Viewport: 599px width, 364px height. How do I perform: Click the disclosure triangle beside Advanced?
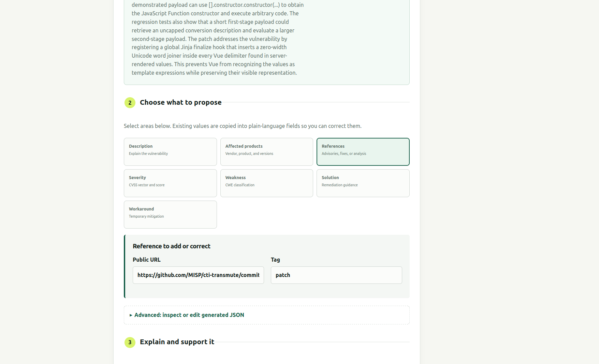click(131, 315)
